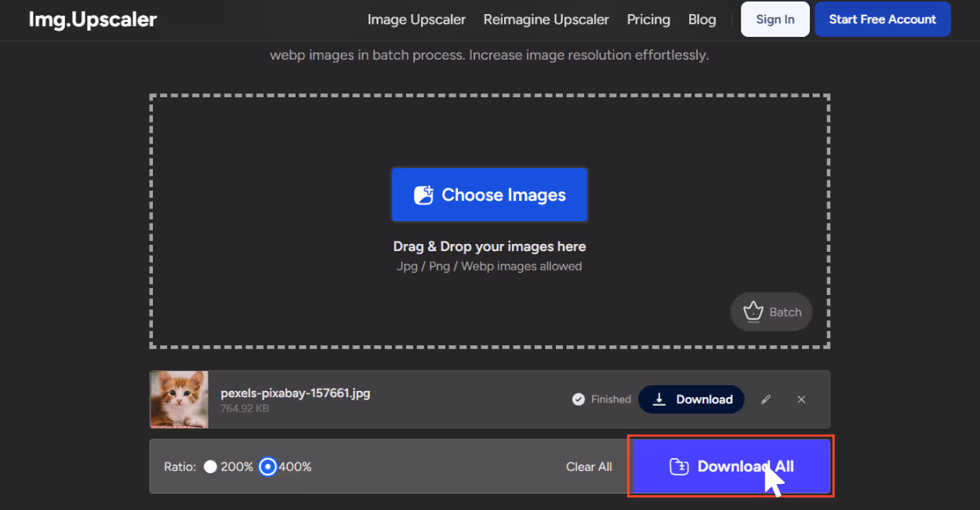Click the Drag & Drop your images here text
Screen dimensions: 980x510
click(x=489, y=246)
